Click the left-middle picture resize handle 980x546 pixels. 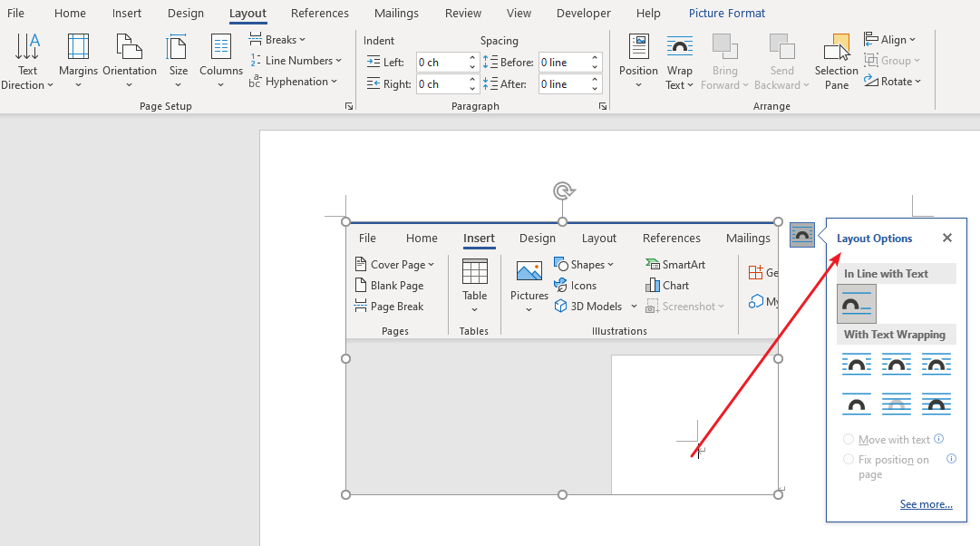pyautogui.click(x=345, y=358)
